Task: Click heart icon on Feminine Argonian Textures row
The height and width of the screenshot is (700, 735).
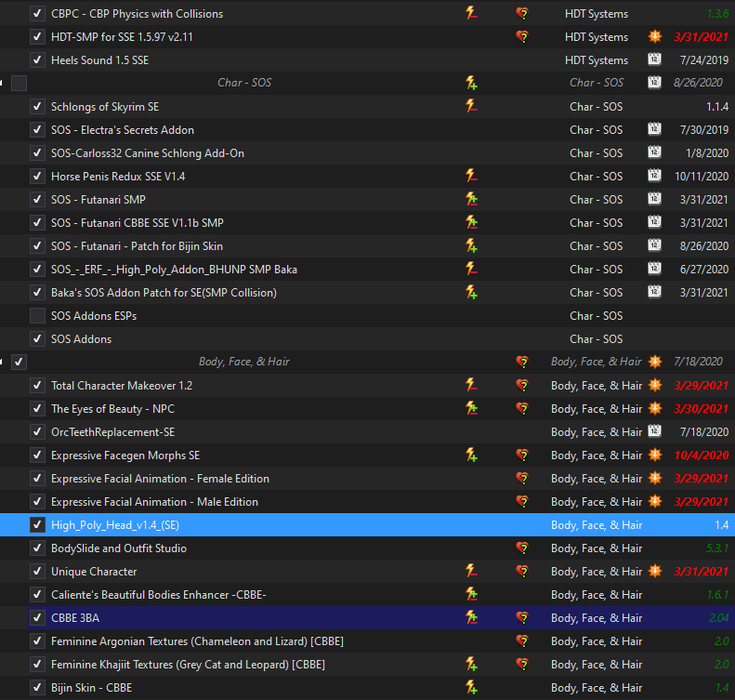Action: click(x=522, y=641)
